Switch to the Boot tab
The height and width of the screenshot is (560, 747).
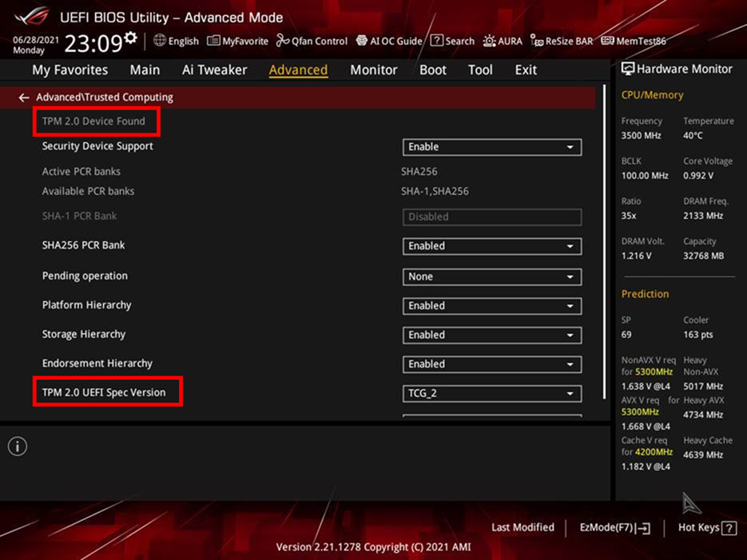[432, 70]
